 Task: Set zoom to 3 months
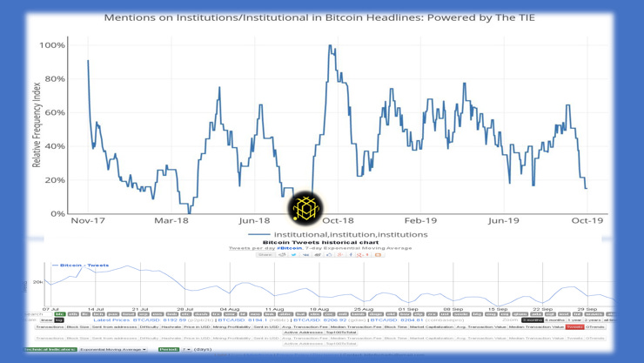533,319
